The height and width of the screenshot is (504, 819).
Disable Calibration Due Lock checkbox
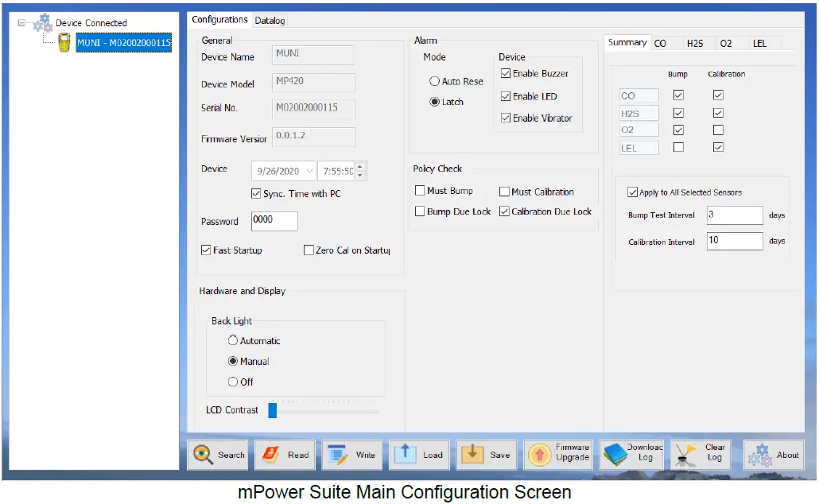pyautogui.click(x=504, y=211)
